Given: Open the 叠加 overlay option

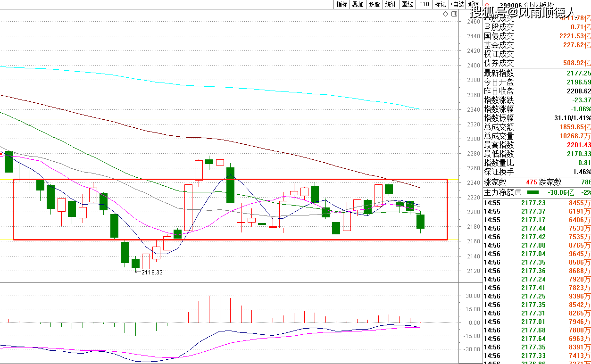Looking at the screenshot, I should point(358,4).
